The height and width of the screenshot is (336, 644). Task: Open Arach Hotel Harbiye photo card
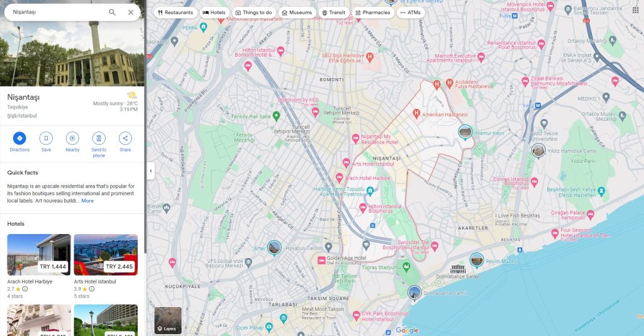click(x=39, y=255)
